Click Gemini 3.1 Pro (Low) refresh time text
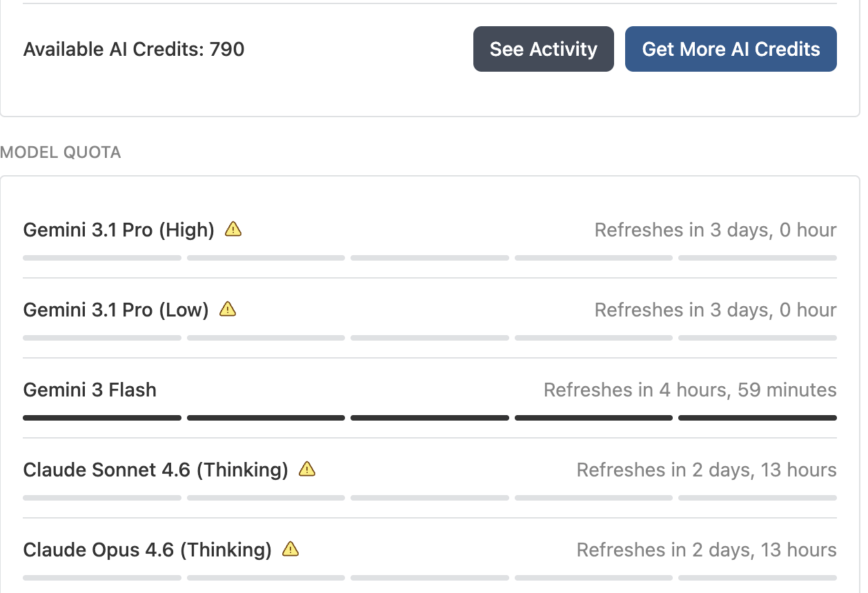 click(716, 310)
